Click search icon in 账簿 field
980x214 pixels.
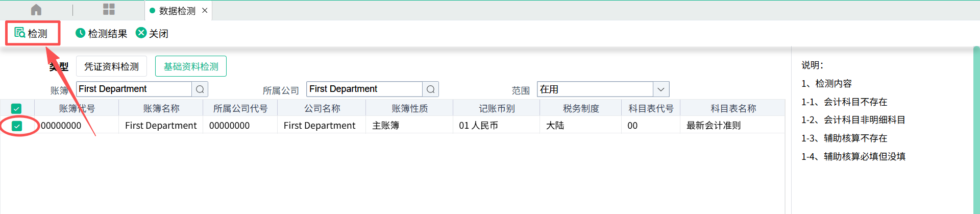point(200,89)
